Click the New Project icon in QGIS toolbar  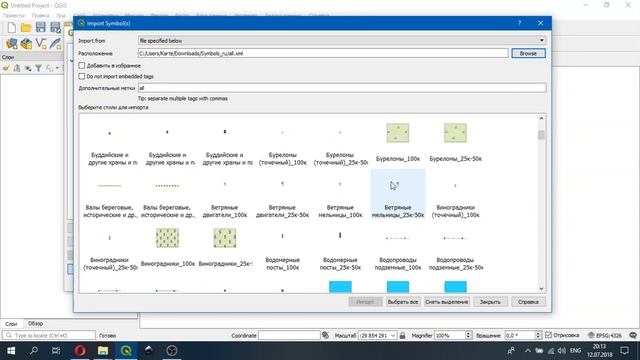tap(12, 27)
